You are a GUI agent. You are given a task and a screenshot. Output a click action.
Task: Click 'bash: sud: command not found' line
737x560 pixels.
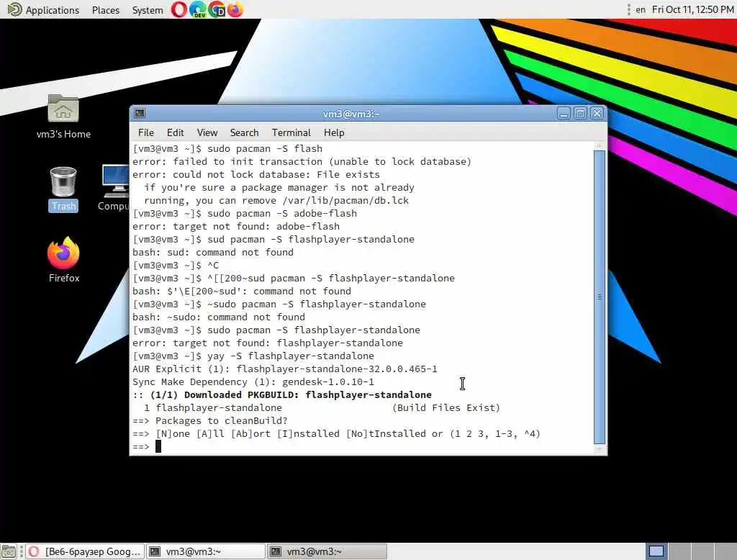click(x=213, y=252)
